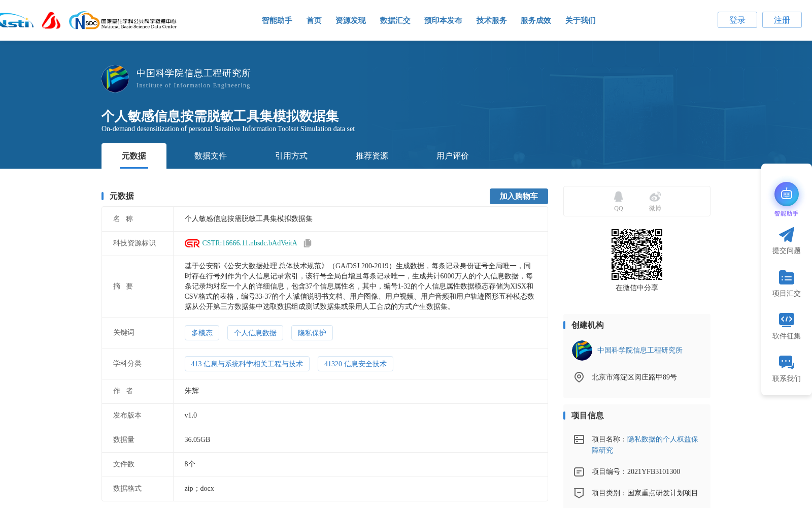This screenshot has height=508, width=812.
Task: Click the 注册 button
Action: tap(782, 20)
